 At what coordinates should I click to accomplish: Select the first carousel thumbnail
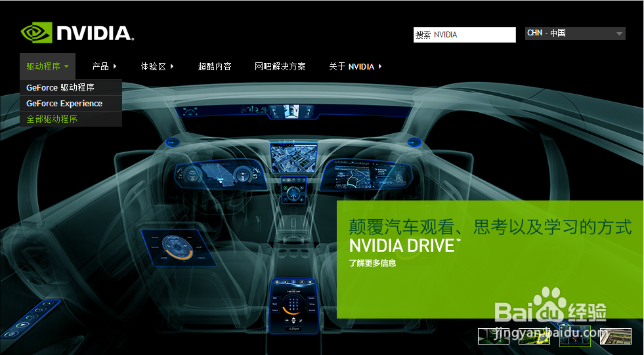pos(493,336)
